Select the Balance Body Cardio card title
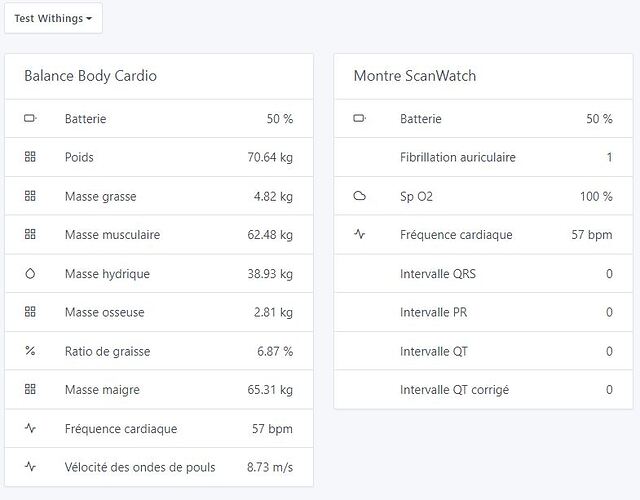Screen dimensions: 640x500 (x=90, y=76)
